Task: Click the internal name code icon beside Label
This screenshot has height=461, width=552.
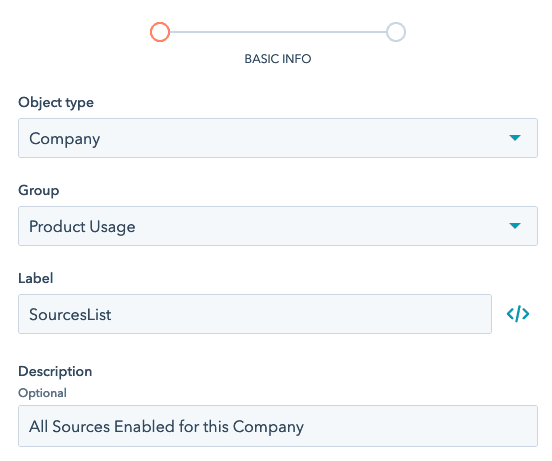Action: tap(518, 314)
